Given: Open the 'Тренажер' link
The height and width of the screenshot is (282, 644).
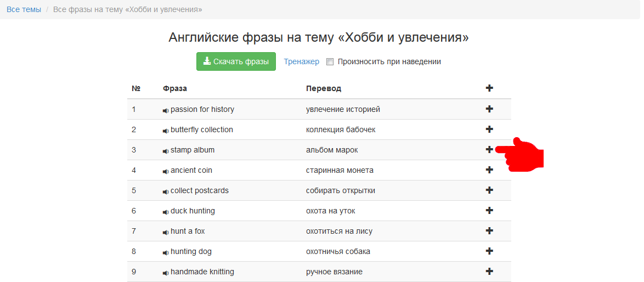Looking at the screenshot, I should click(301, 61).
